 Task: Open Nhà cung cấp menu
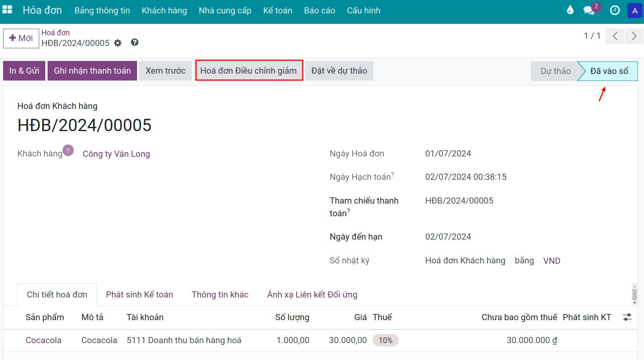click(225, 10)
